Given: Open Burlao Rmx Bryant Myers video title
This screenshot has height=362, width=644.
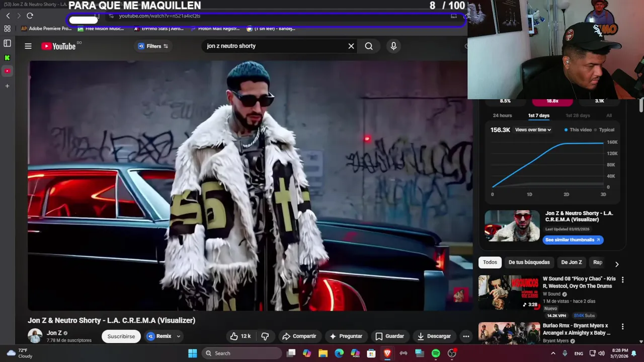Looking at the screenshot, I should click(x=577, y=329).
